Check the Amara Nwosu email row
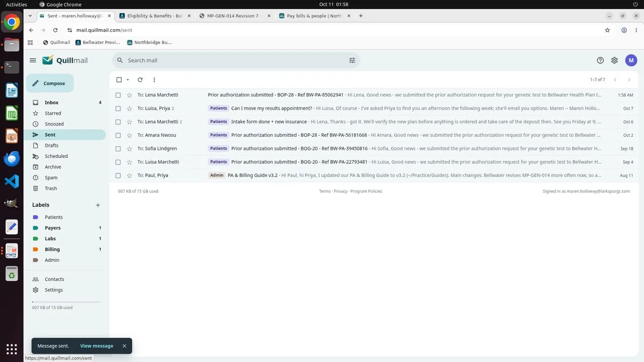 pyautogui.click(x=118, y=135)
